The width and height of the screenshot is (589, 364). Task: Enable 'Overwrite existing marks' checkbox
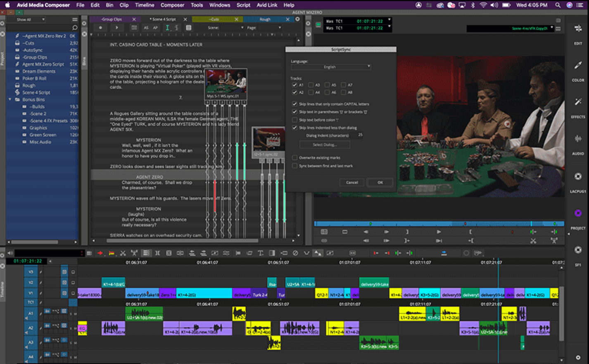(x=294, y=158)
